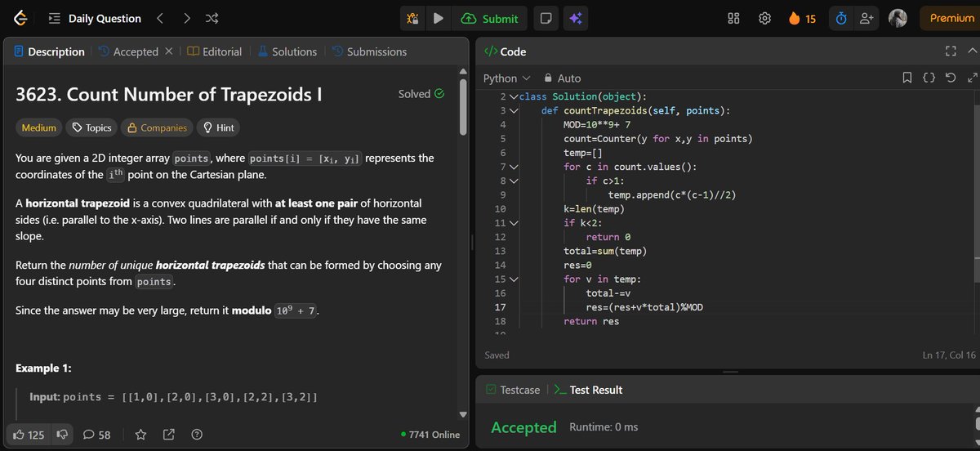Show the Topics tag
This screenshot has height=451, width=980.
coord(91,127)
